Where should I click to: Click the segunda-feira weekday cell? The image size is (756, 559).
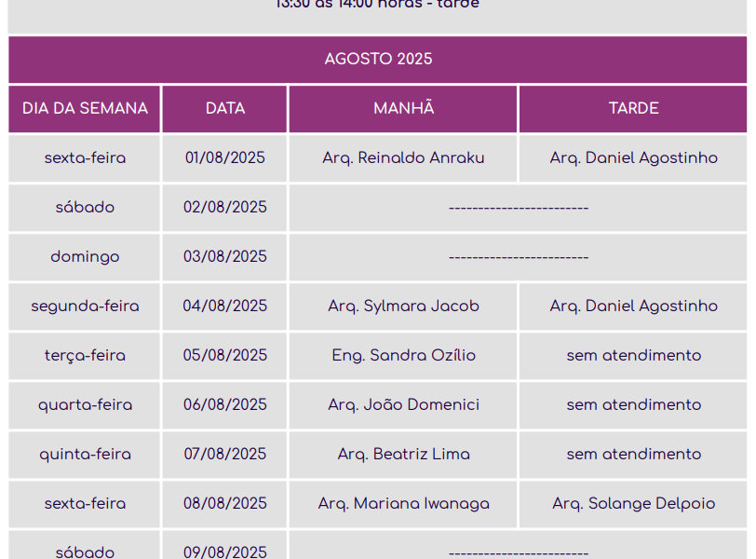tap(85, 307)
